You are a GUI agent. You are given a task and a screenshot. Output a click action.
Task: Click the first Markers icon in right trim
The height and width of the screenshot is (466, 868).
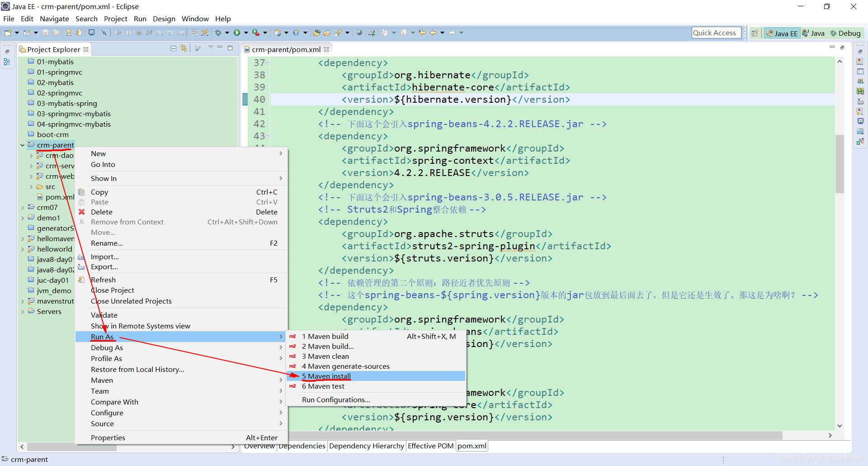[860, 62]
